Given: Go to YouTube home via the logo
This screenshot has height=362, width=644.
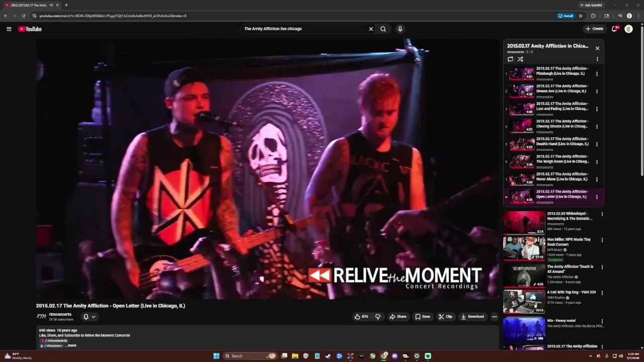Looking at the screenshot, I should pos(30,29).
